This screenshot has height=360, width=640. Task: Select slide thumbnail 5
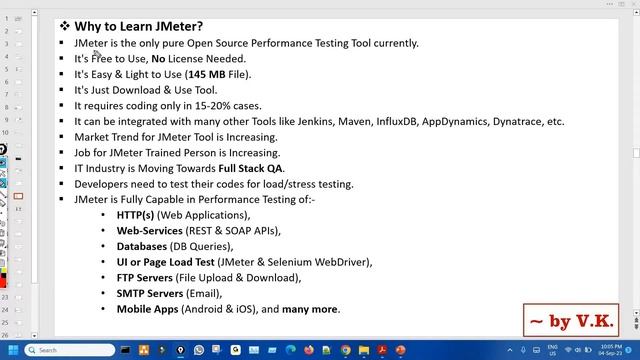(18, 69)
